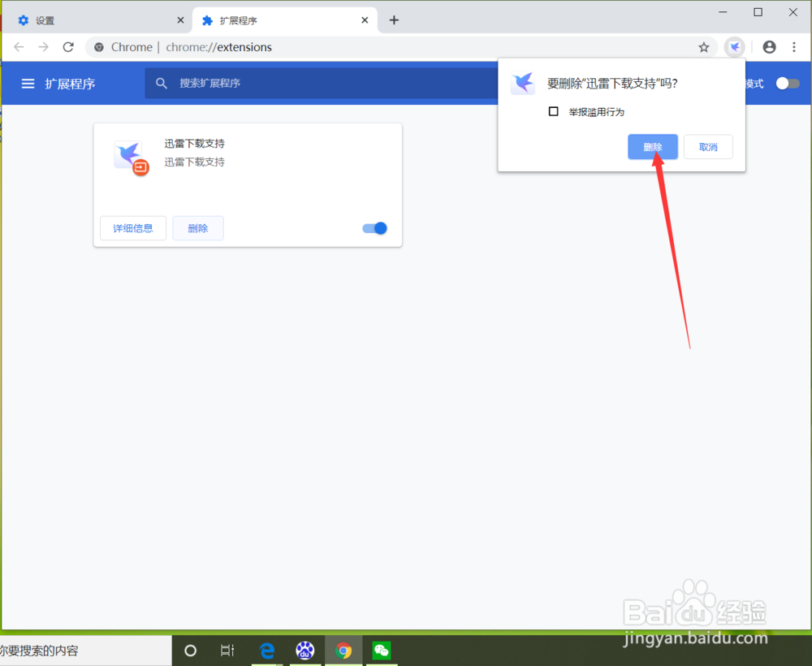Open Cortana circle in the taskbar

tap(190, 651)
